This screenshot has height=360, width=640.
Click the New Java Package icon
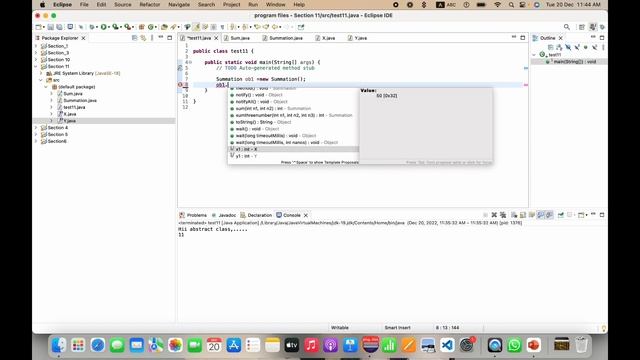(142, 27)
